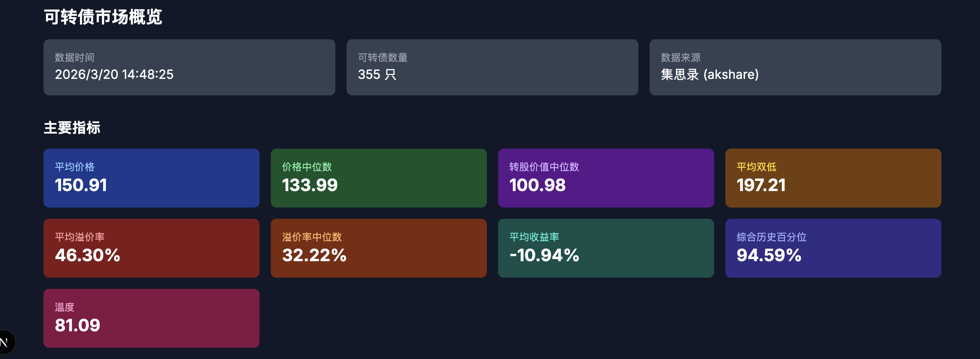This screenshot has height=359, width=980.
Task: Click the 平均价格 label in blue card
Action: point(75,167)
